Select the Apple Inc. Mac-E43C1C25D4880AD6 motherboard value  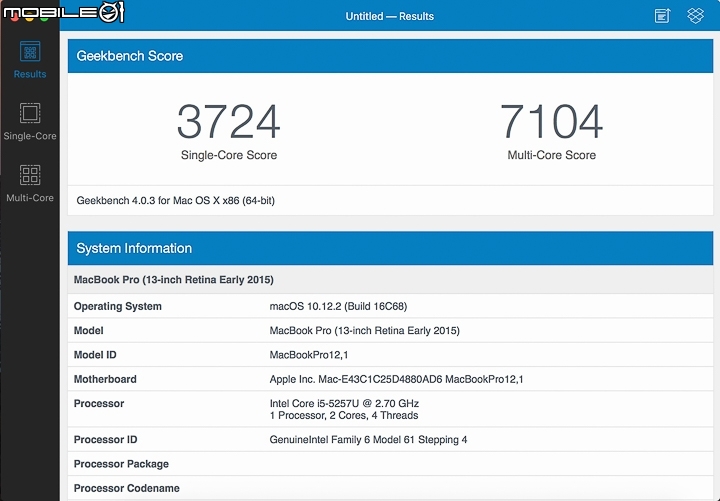[396, 379]
